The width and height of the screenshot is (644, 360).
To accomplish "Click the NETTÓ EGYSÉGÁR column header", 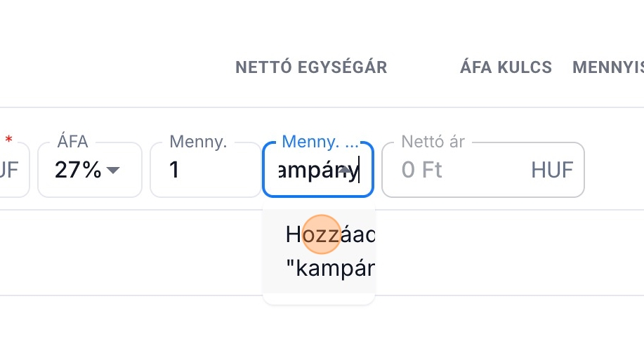I will point(311,67).
